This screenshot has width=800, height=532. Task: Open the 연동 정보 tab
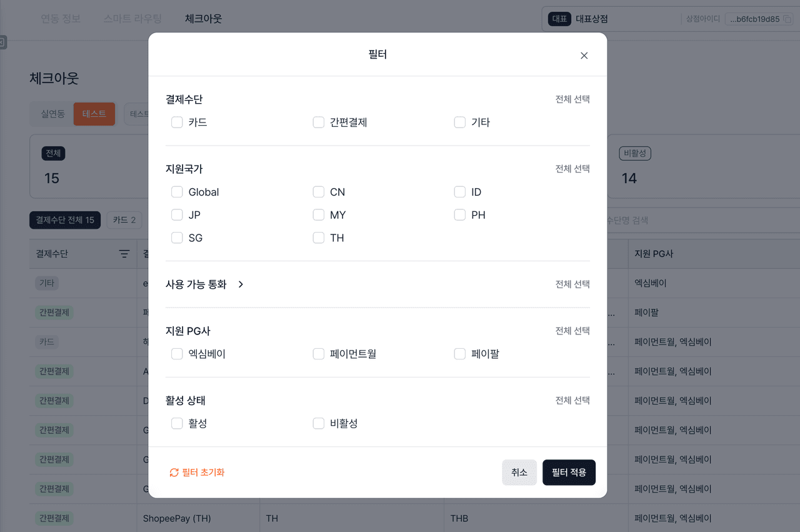pos(61,19)
